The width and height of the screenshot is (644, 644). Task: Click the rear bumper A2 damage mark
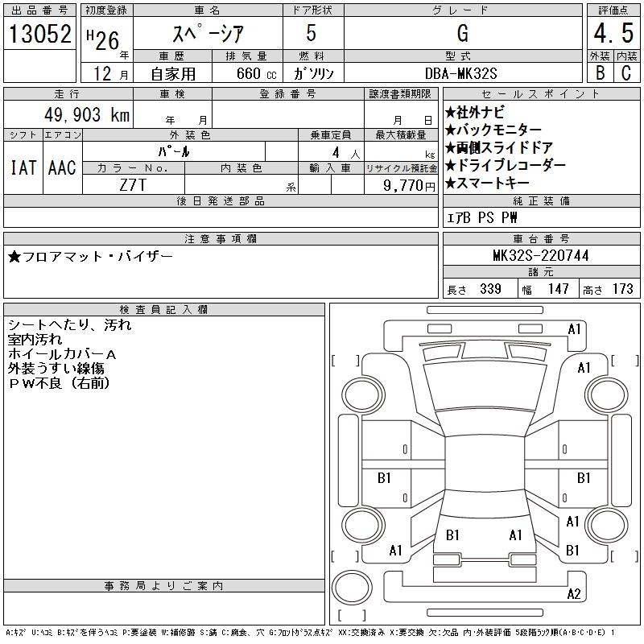[x=574, y=593]
